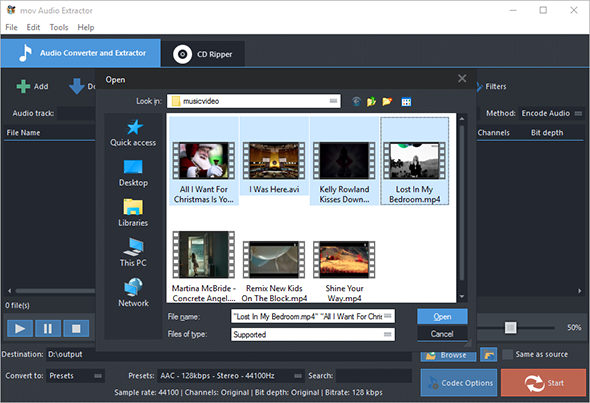Select Shine Your Way.mp4 thumbnail

[x=344, y=260]
